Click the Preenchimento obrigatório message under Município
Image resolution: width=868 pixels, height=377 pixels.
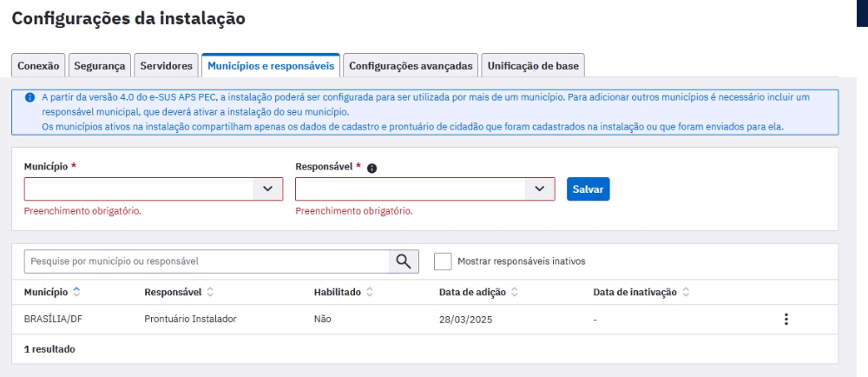[82, 211]
